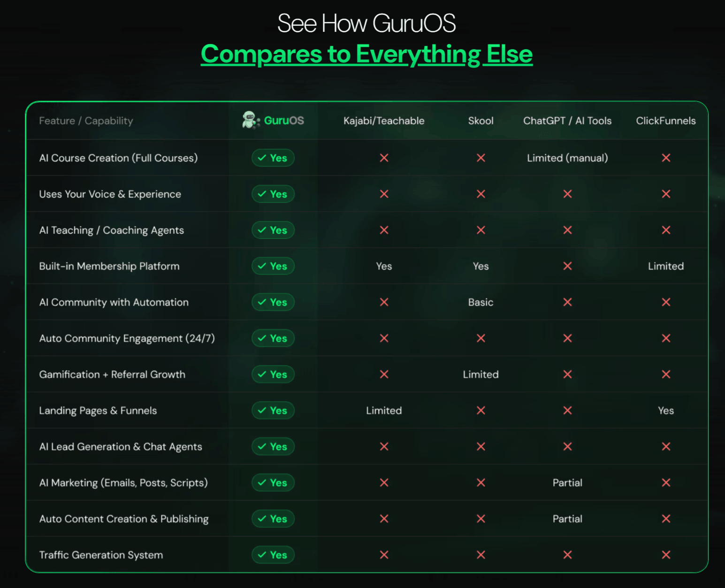Select the 'ChatGPT / AI Tools' column header

(567, 121)
